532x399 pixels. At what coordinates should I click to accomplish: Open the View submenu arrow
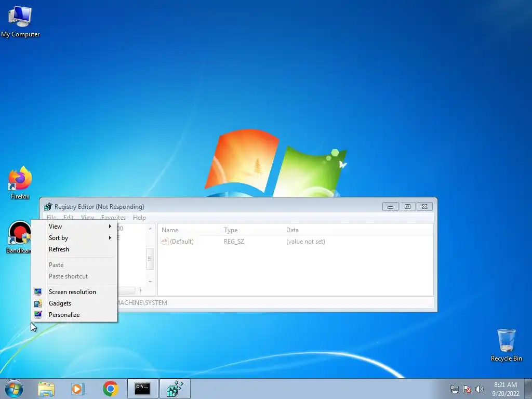coord(110,227)
